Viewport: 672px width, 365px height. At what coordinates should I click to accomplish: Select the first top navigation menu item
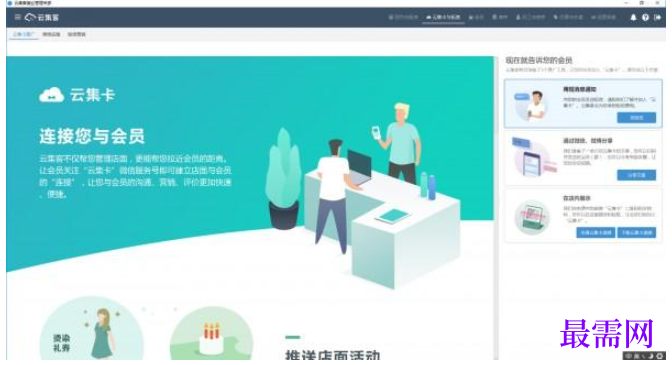pos(403,17)
